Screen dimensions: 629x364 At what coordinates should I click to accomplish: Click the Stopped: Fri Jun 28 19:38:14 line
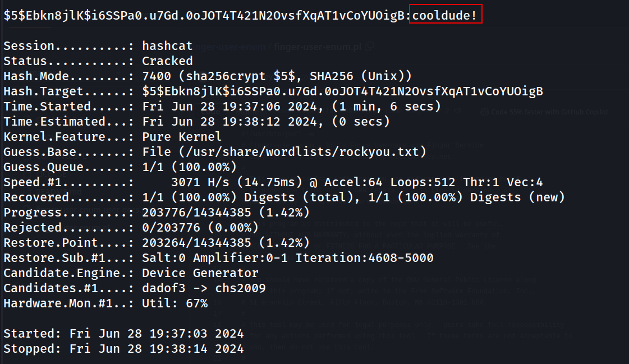pyautogui.click(x=123, y=349)
